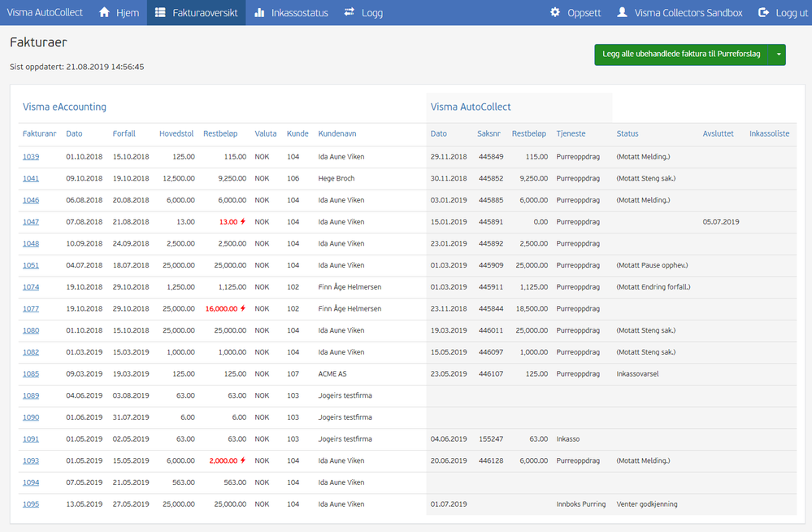The height and width of the screenshot is (532, 812).
Task: Open invoice 1085 for ACME AS
Action: coord(31,374)
